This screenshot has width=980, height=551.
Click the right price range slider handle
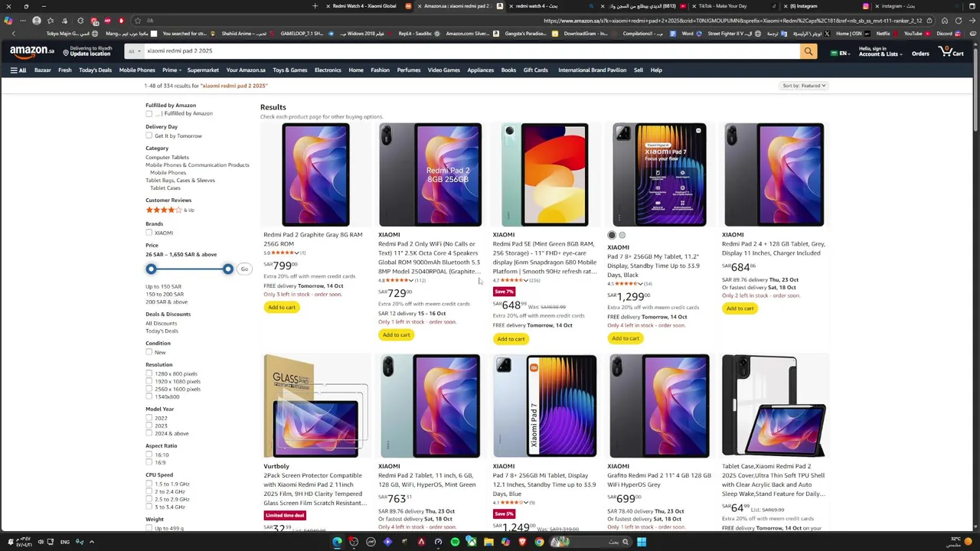[227, 269]
